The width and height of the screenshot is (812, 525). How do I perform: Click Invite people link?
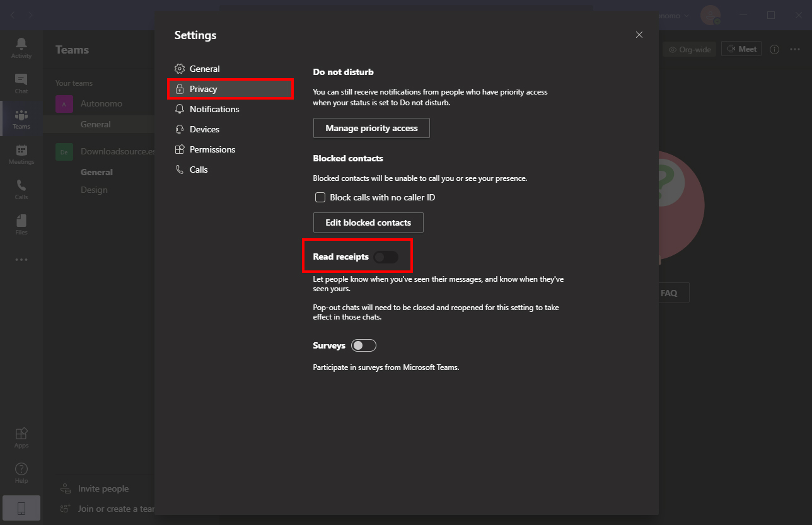(103, 488)
